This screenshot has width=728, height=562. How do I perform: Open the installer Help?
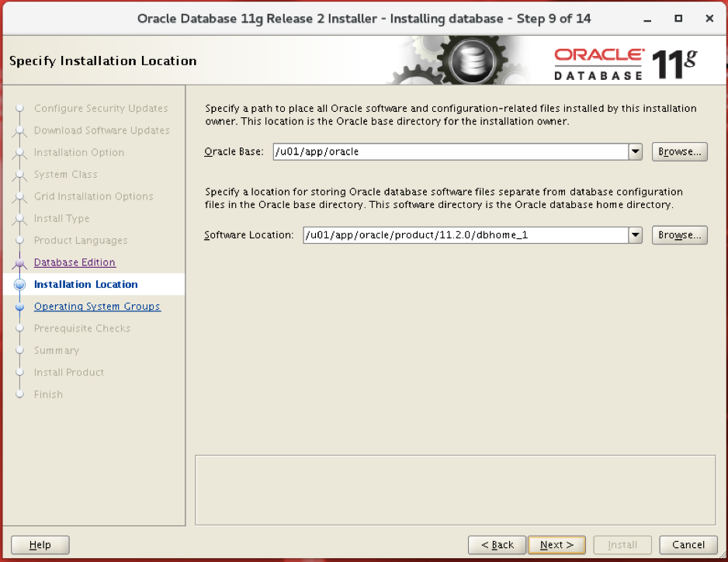[x=40, y=544]
